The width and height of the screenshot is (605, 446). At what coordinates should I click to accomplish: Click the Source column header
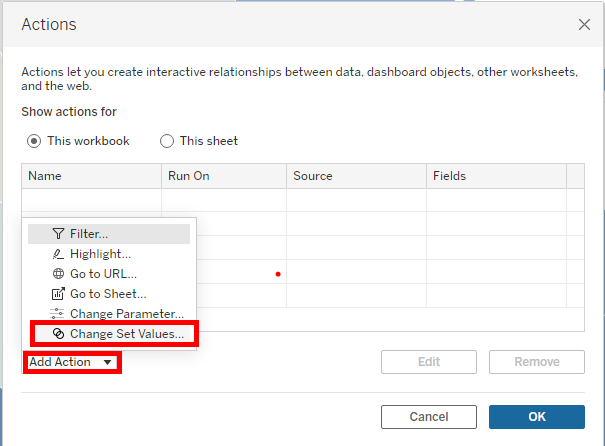click(356, 176)
